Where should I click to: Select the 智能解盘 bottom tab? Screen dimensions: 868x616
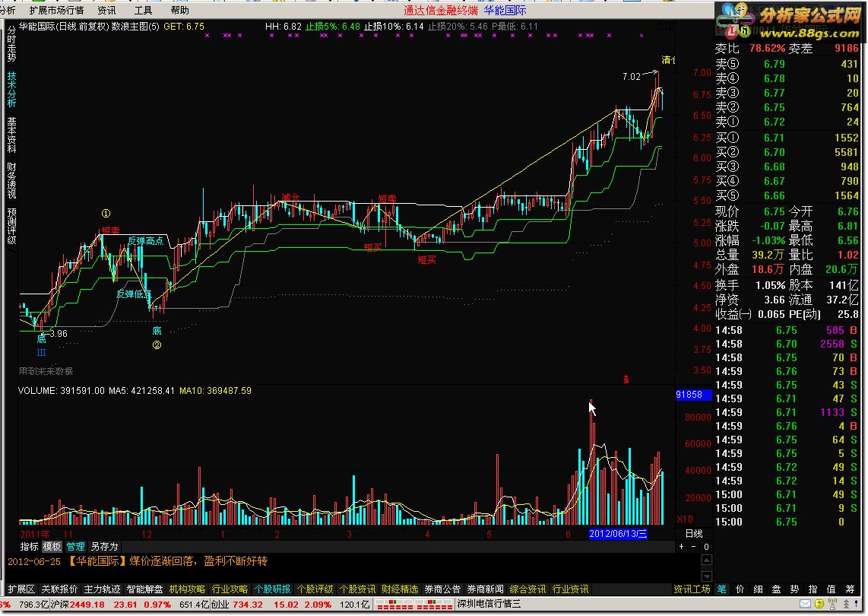click(144, 589)
